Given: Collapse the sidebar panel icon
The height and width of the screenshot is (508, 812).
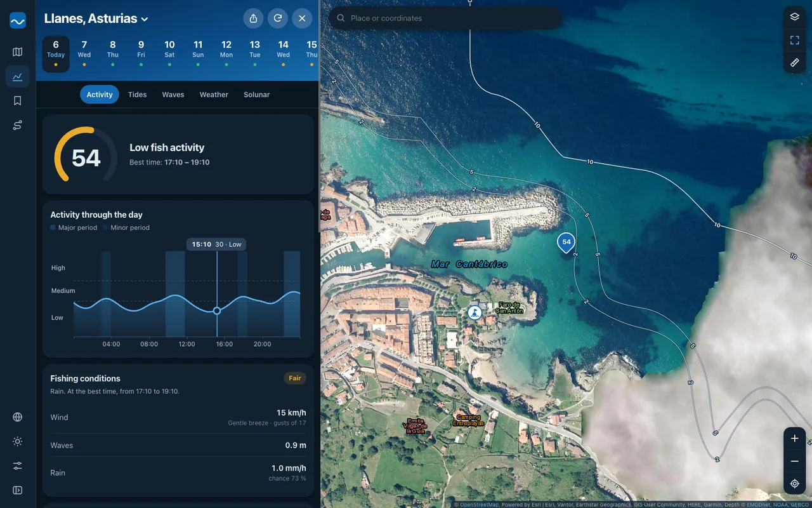Looking at the screenshot, I should pyautogui.click(x=18, y=490).
